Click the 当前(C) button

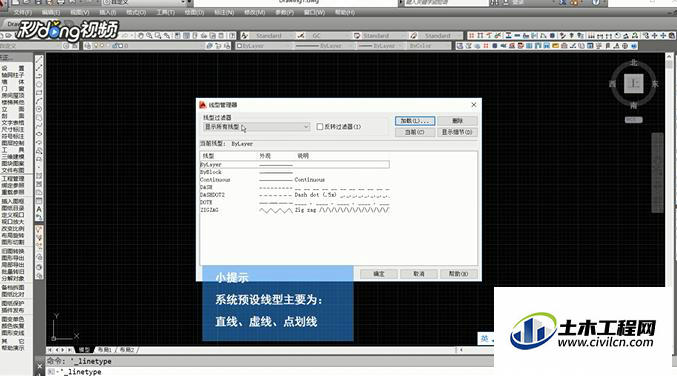click(415, 132)
